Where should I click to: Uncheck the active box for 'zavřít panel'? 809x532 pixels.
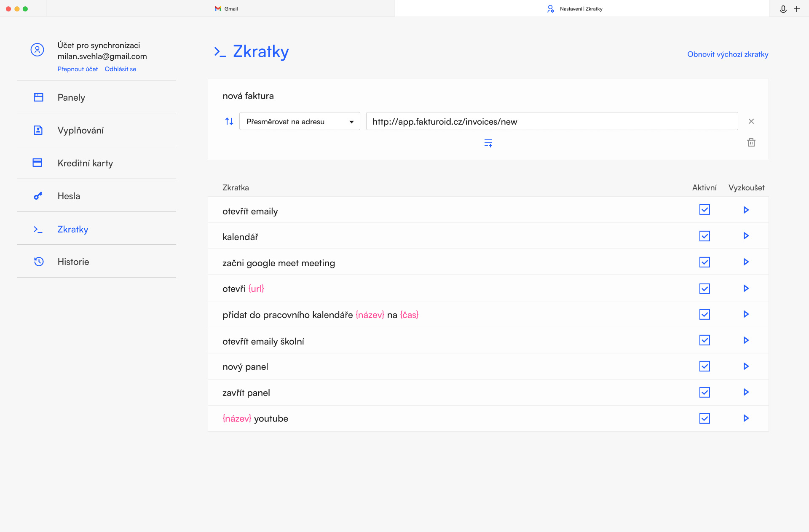[705, 393]
